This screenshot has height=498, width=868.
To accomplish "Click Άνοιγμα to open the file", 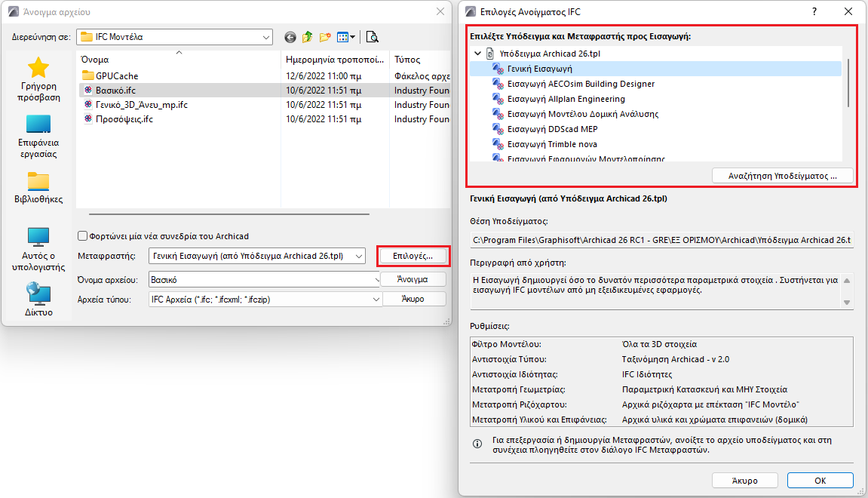I will pyautogui.click(x=413, y=279).
